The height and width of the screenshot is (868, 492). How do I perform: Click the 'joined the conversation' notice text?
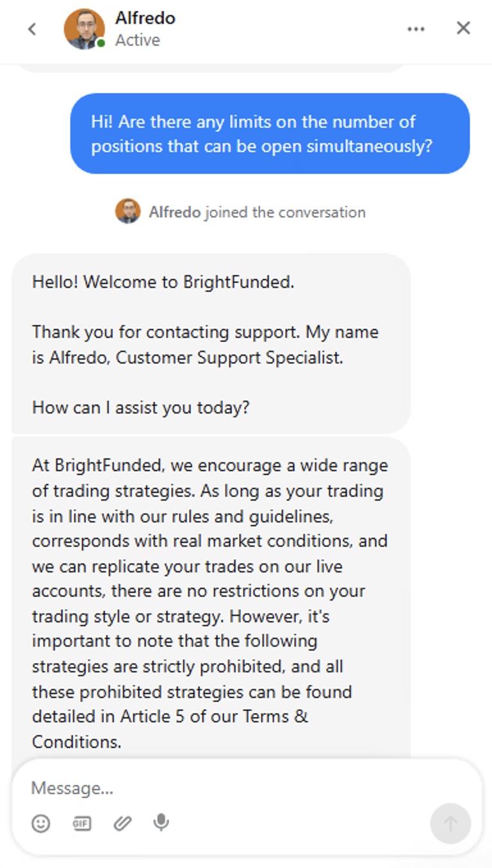click(x=285, y=212)
